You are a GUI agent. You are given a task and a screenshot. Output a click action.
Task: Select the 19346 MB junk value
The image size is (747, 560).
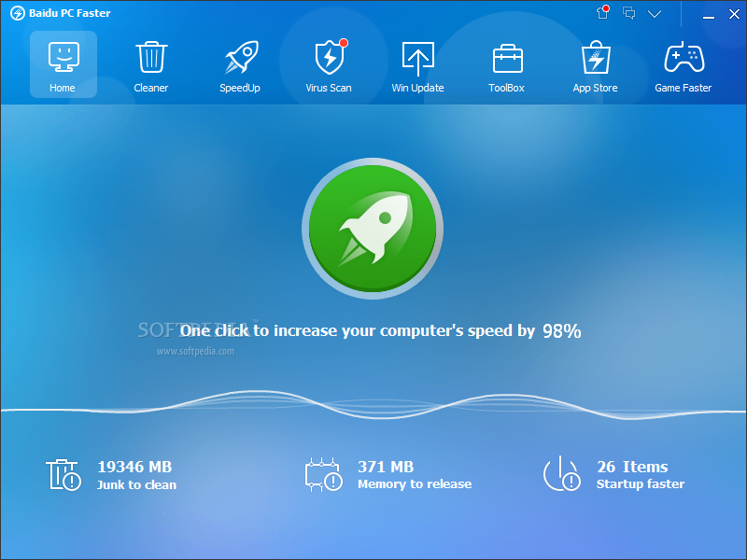tap(134, 467)
